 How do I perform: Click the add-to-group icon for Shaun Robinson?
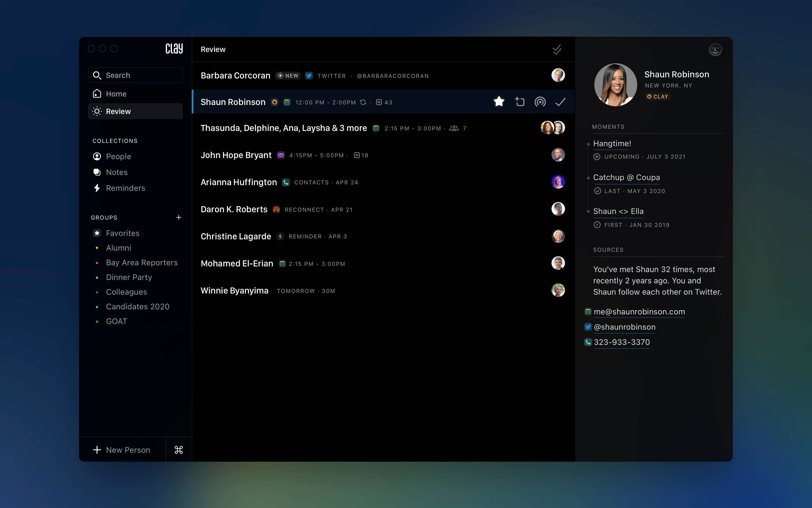click(x=519, y=101)
